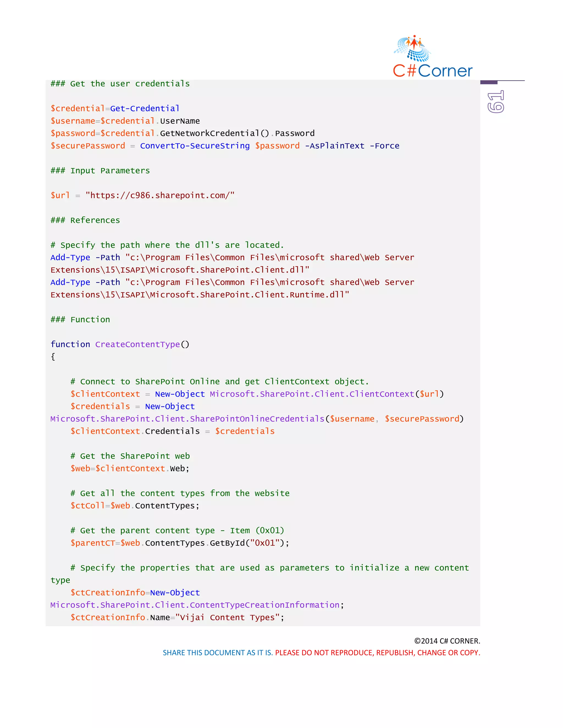Click 'Specify the path where the dll's are located' comment
Image resolution: width=563 pixels, height=728 pixels.
(167, 245)
